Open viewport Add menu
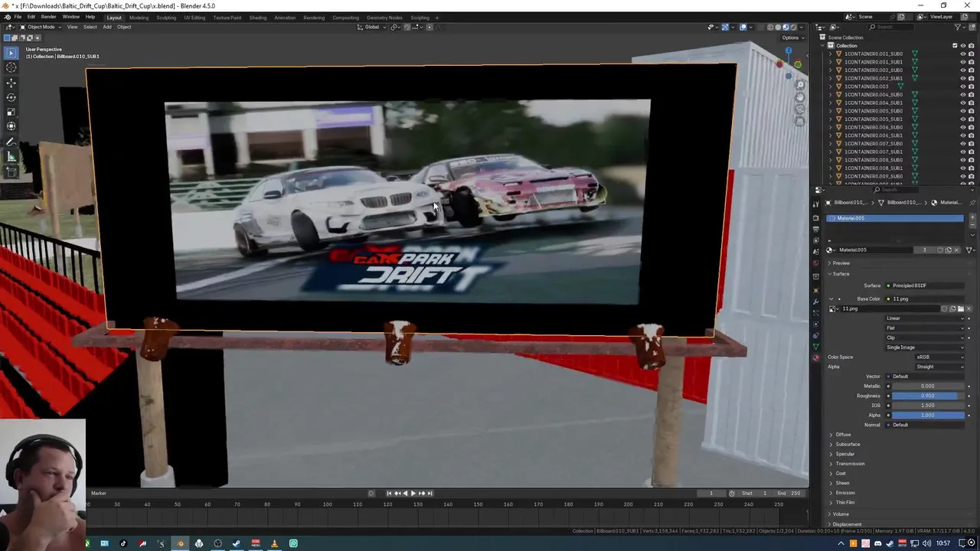Screen dimensions: 980x551 107,27
